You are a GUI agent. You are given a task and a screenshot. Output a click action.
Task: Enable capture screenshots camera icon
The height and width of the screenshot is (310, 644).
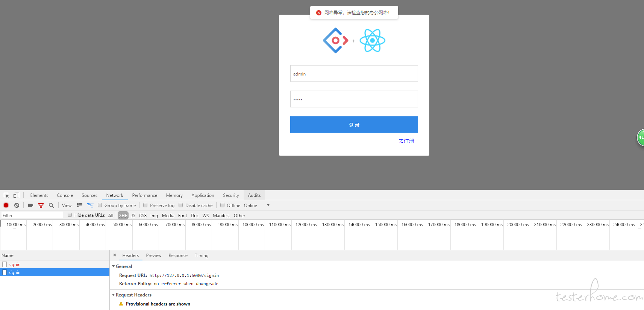click(30, 205)
